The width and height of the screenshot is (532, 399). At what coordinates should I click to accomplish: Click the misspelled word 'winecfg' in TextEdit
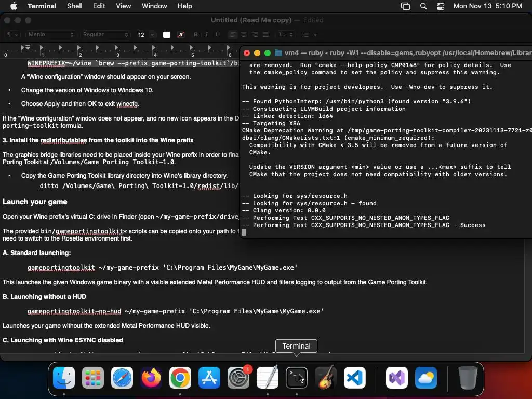click(x=127, y=104)
